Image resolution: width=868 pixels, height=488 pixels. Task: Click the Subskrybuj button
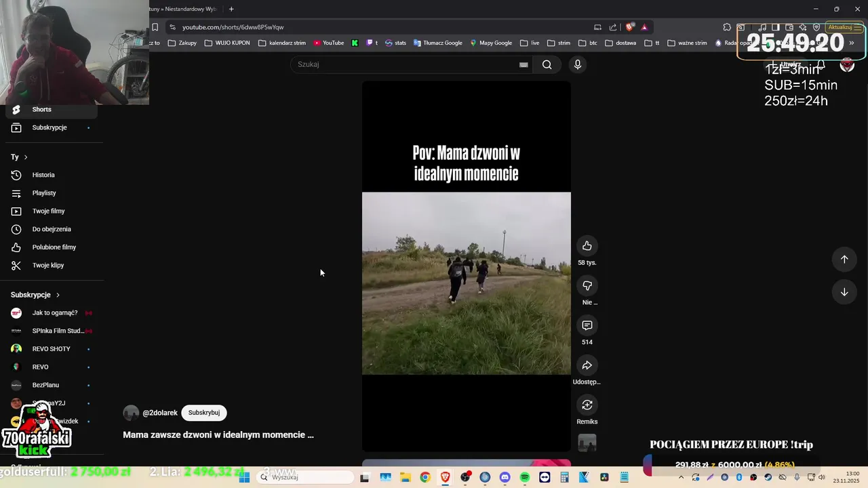tap(204, 413)
